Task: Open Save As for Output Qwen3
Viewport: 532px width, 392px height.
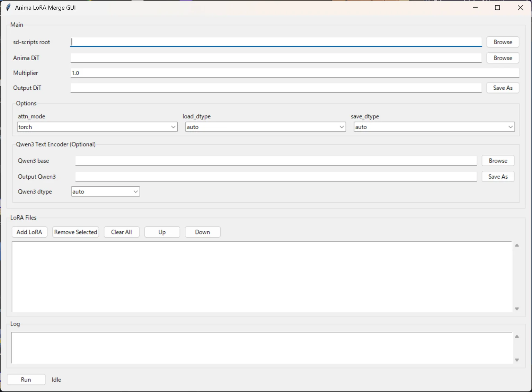Action: tap(498, 177)
